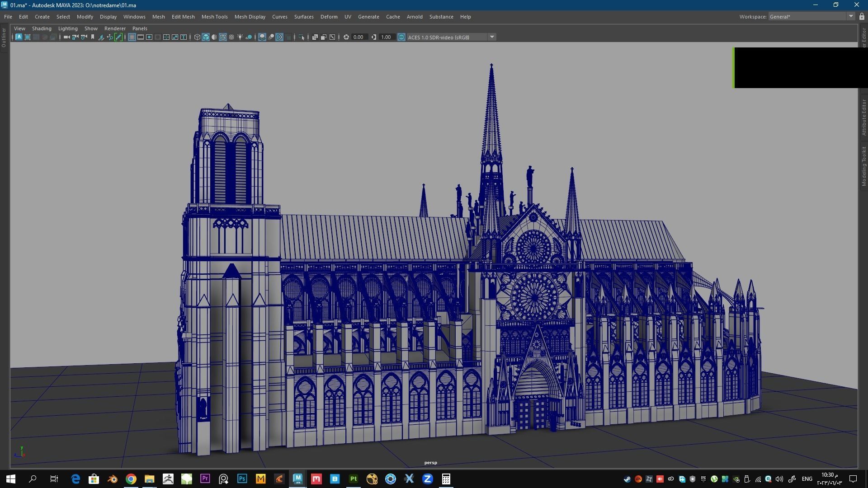The height and width of the screenshot is (488, 868).
Task: Click the Film Gate icon
Action: pyautogui.click(x=141, y=37)
